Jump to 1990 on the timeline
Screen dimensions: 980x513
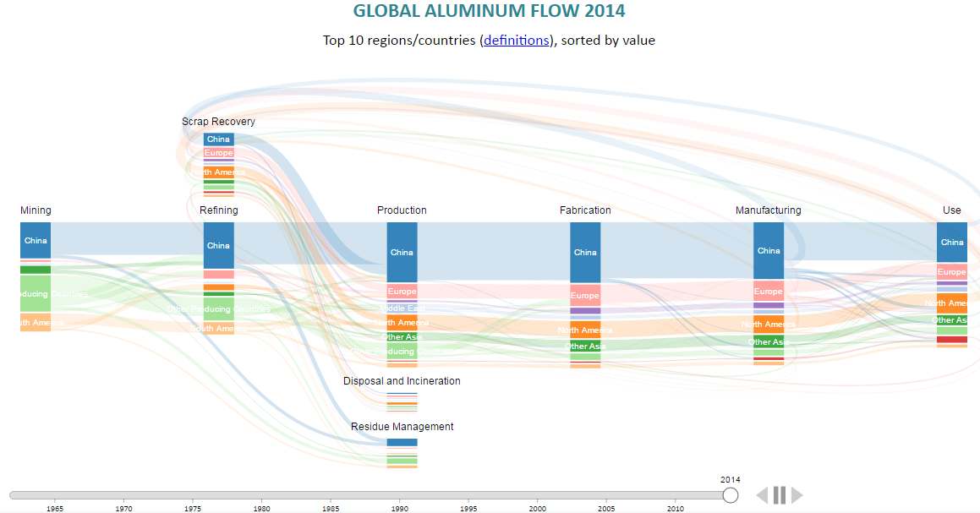click(x=400, y=495)
